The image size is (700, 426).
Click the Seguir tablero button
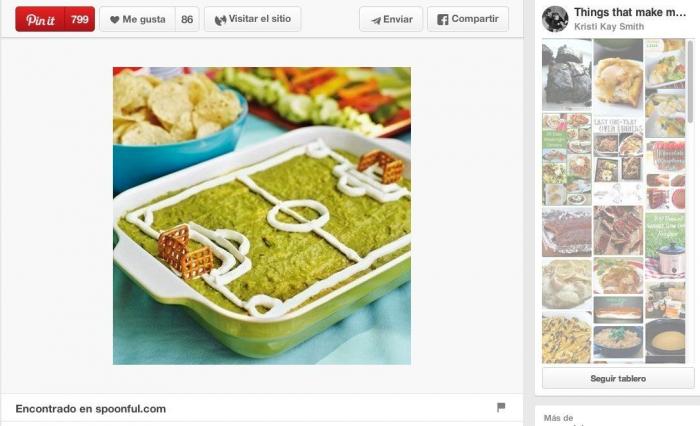618,378
